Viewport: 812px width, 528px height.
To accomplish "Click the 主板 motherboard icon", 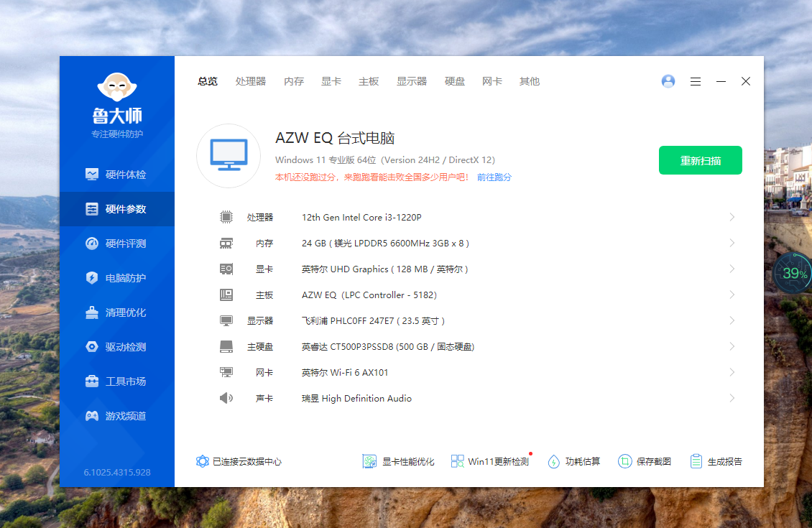I will pyautogui.click(x=226, y=295).
